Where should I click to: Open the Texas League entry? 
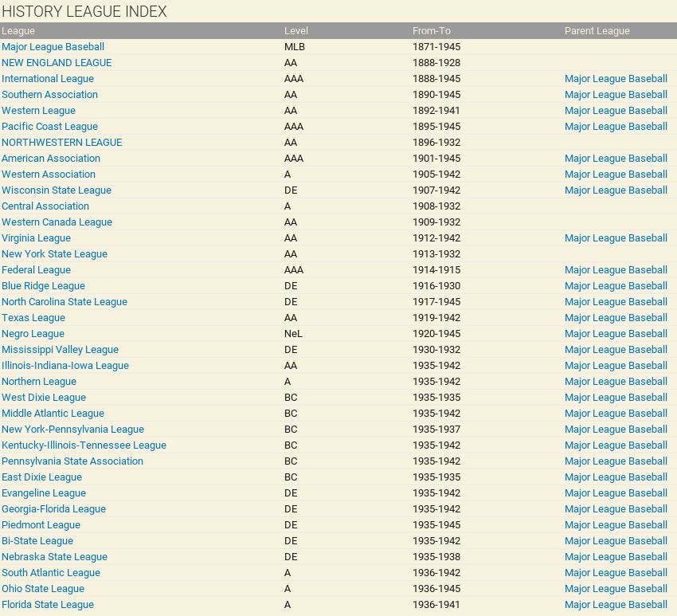click(x=33, y=319)
